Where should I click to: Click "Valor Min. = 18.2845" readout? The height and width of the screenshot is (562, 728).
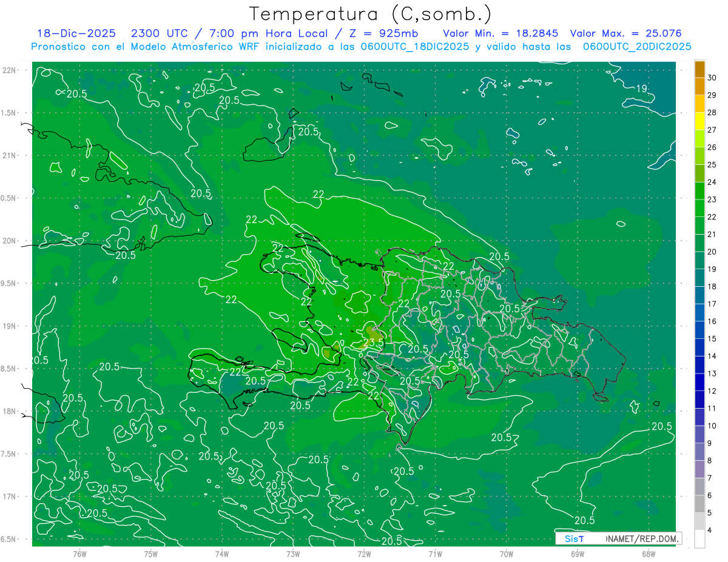pyautogui.click(x=500, y=33)
